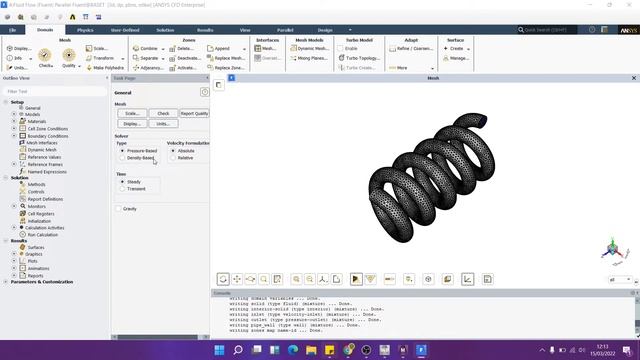Click Replace Zone in Zones group
This screenshot has width=640, height=360.
[x=226, y=68]
